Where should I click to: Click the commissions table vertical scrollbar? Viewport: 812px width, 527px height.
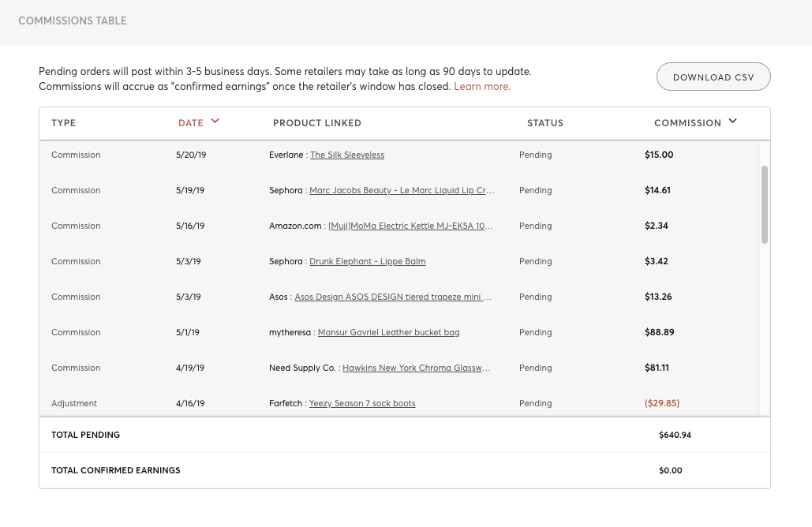765,204
